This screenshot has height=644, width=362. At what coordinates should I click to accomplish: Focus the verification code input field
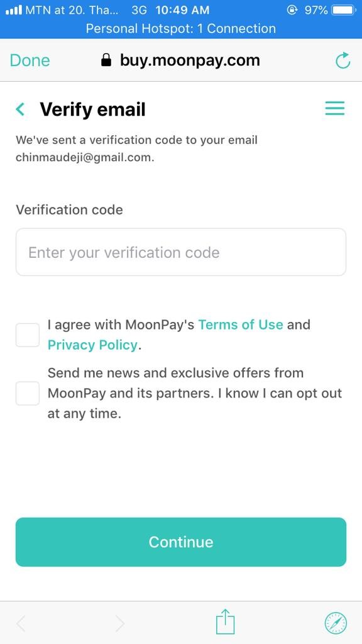[x=181, y=252]
